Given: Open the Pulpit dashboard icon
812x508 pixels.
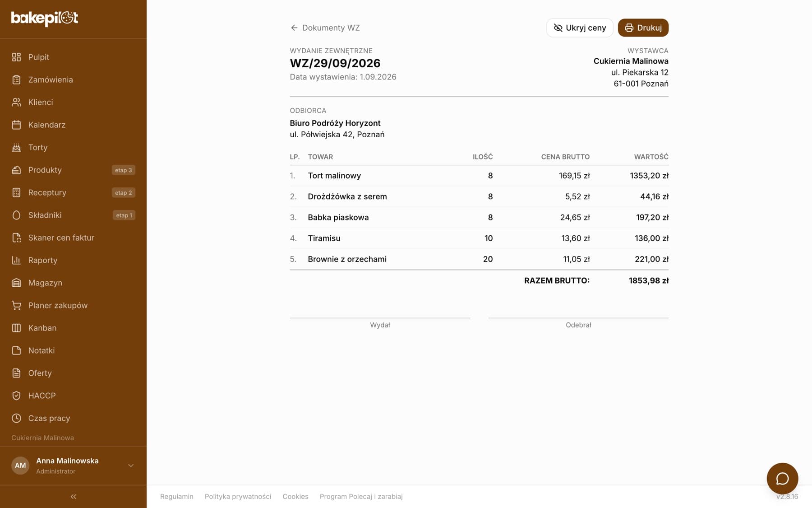Looking at the screenshot, I should [16, 57].
